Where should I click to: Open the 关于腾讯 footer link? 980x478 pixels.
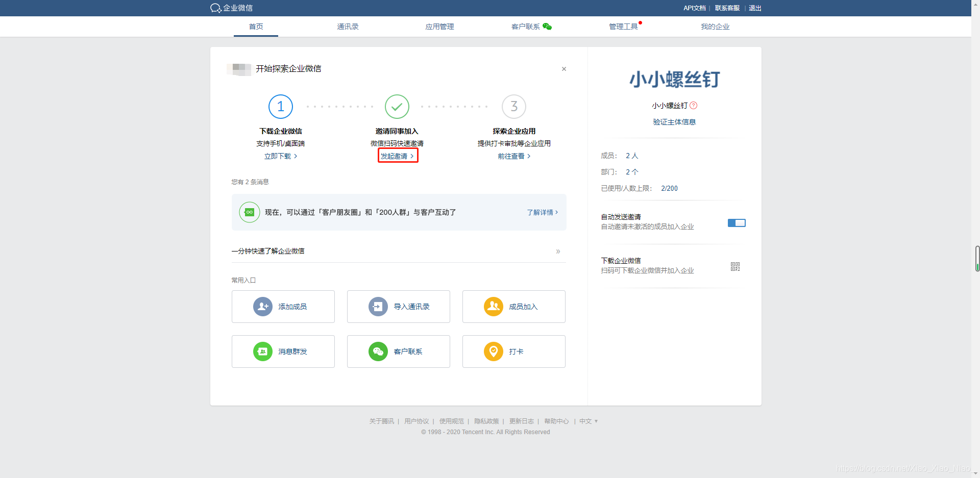pos(381,421)
